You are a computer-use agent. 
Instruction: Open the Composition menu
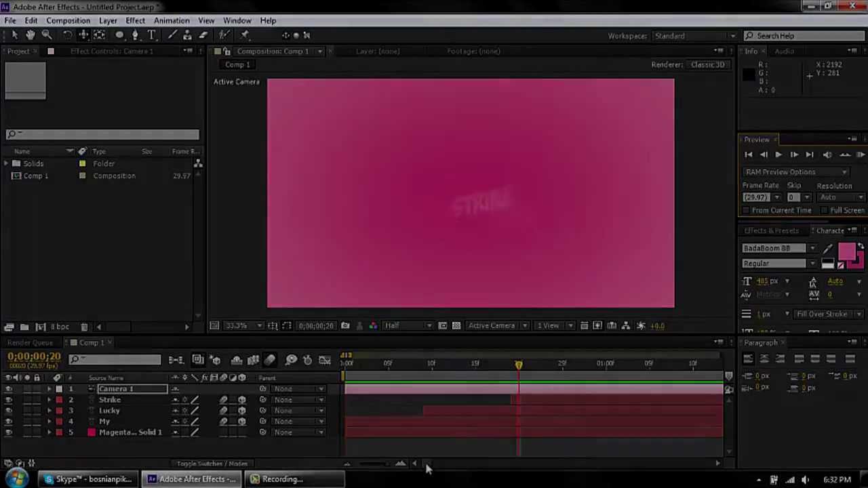pyautogui.click(x=68, y=20)
